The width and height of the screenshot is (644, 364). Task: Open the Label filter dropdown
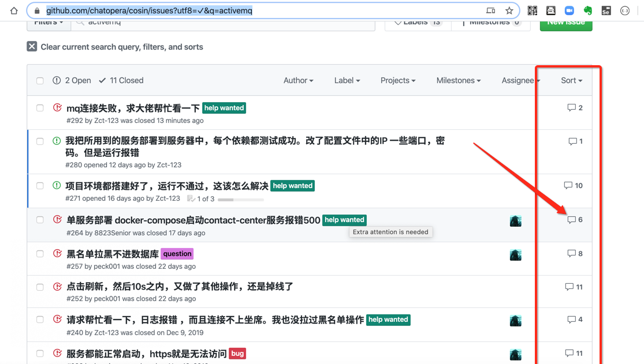[347, 80]
